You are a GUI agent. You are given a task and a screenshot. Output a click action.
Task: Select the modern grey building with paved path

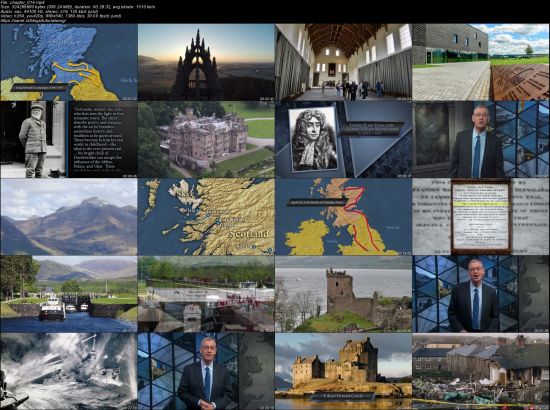coord(481,62)
